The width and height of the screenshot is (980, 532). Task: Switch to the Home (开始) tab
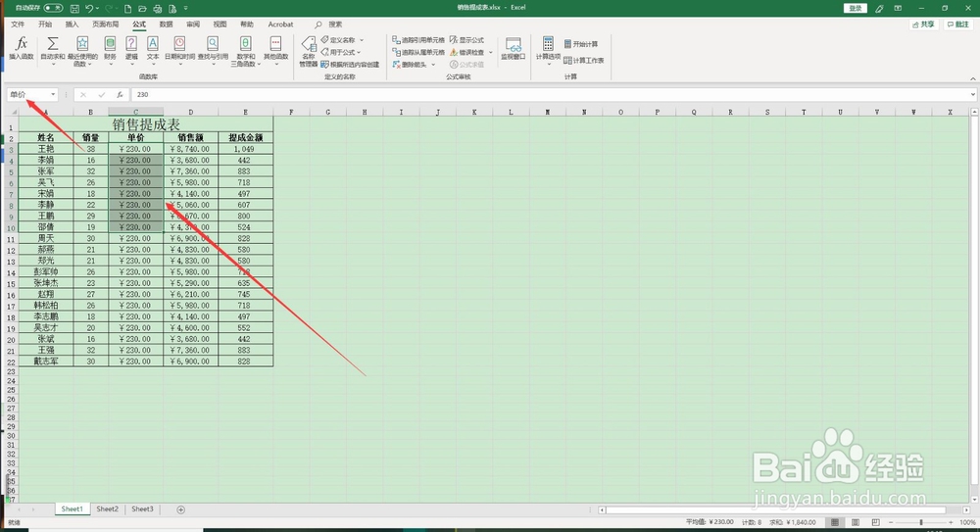tap(45, 24)
